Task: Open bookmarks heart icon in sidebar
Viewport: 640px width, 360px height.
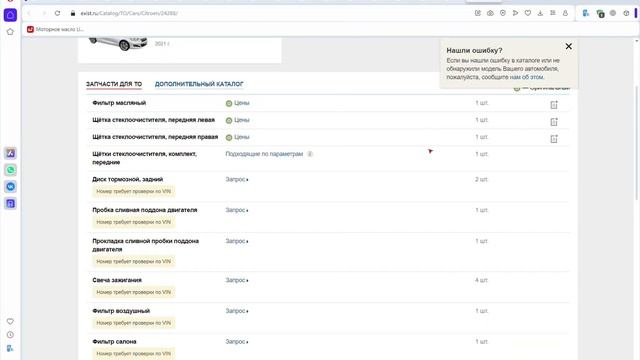Action: click(x=10, y=322)
